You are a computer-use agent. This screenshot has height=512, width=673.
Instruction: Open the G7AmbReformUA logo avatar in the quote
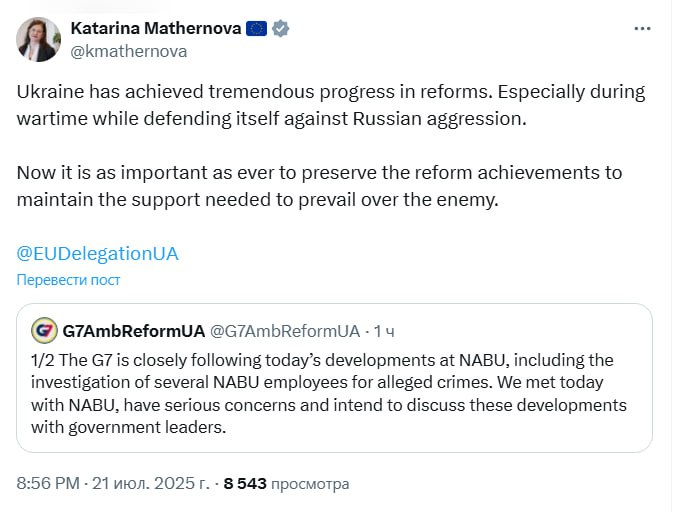point(44,331)
